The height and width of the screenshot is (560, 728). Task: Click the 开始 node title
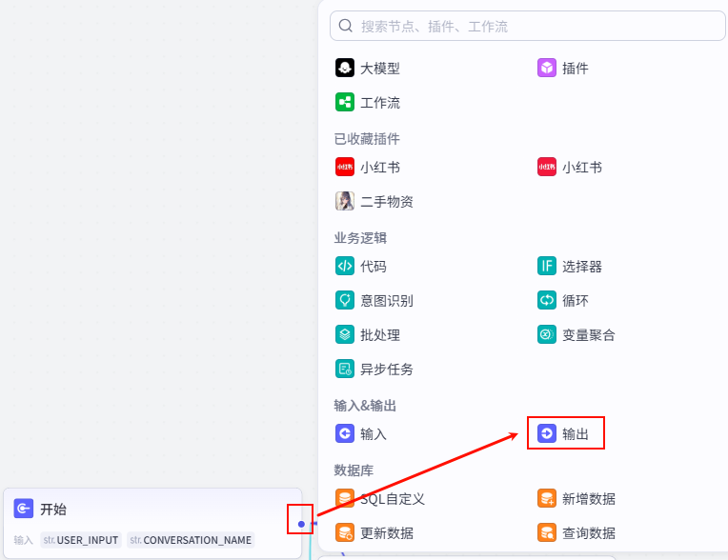(x=53, y=509)
